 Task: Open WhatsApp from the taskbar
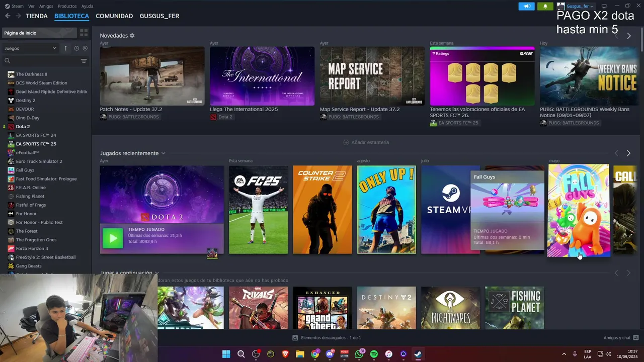(x=359, y=354)
